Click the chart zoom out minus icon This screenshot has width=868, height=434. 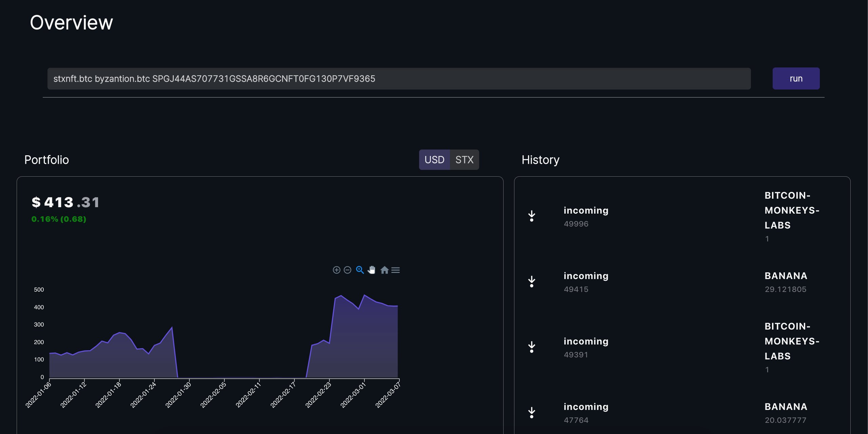[x=347, y=270]
